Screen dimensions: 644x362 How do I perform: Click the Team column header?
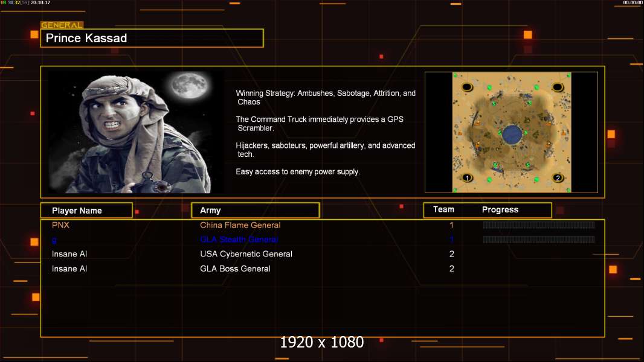[x=443, y=209]
